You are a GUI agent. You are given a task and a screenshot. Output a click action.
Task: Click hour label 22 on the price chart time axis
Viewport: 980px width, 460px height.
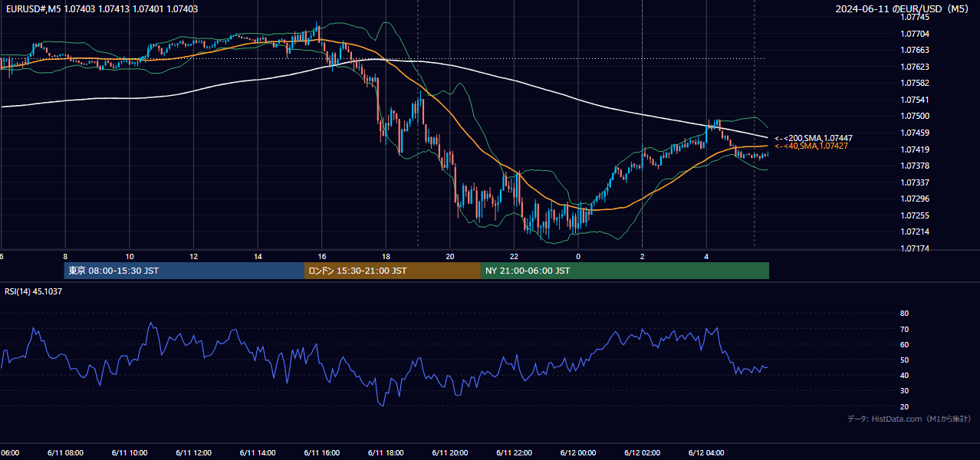(x=514, y=256)
